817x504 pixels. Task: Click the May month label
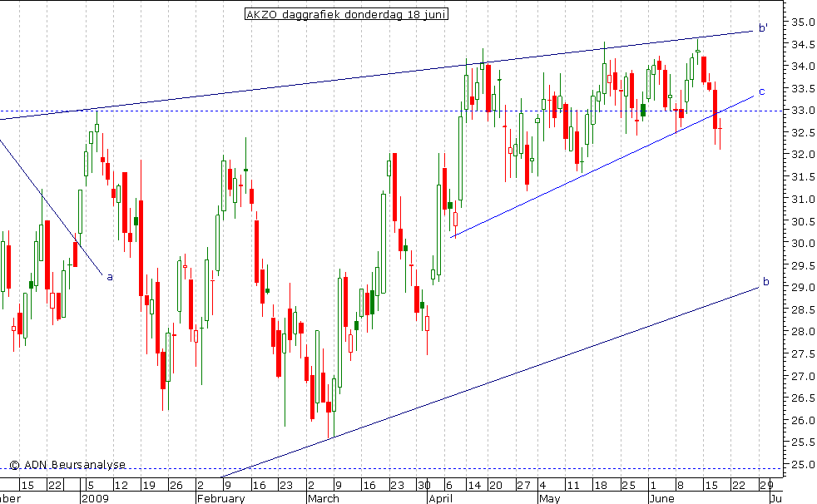pos(549,498)
